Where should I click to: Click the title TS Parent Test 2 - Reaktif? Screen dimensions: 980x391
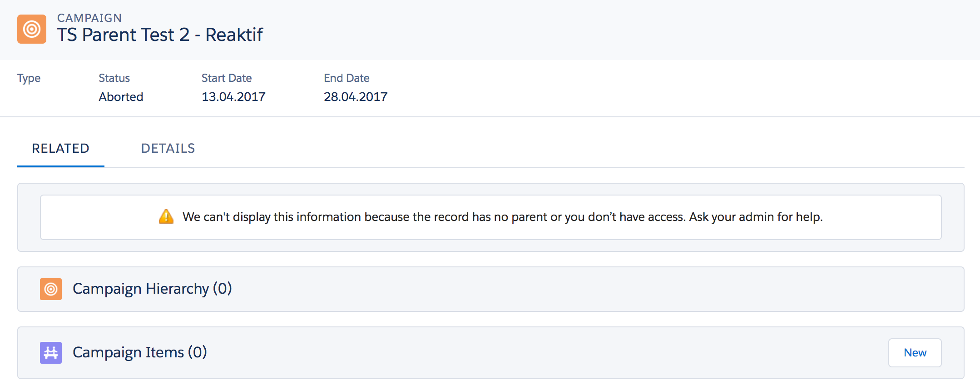pos(160,35)
